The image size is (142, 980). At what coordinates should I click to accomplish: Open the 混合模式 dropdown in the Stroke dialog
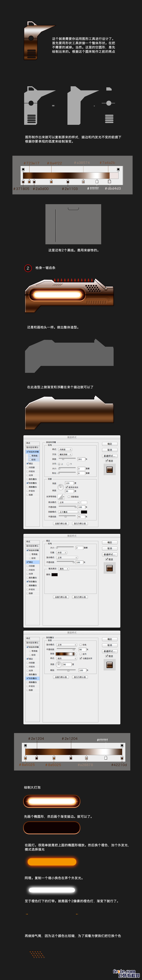click(x=67, y=558)
